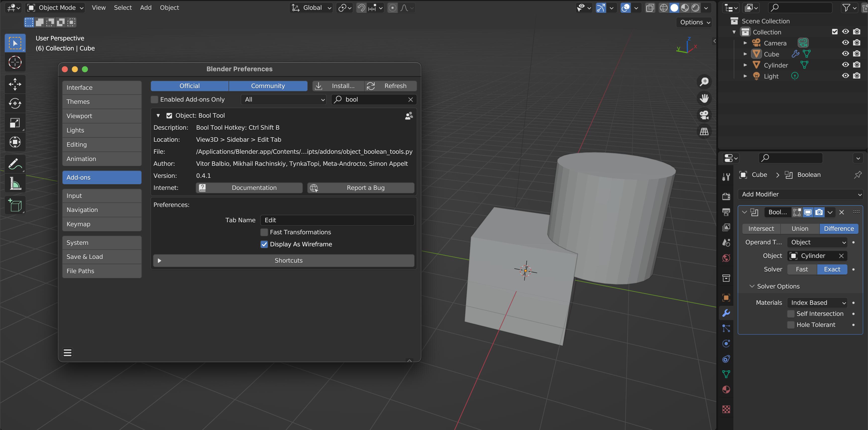868x430 pixels.
Task: Activate the 3D Cursor tool
Action: pos(15,62)
